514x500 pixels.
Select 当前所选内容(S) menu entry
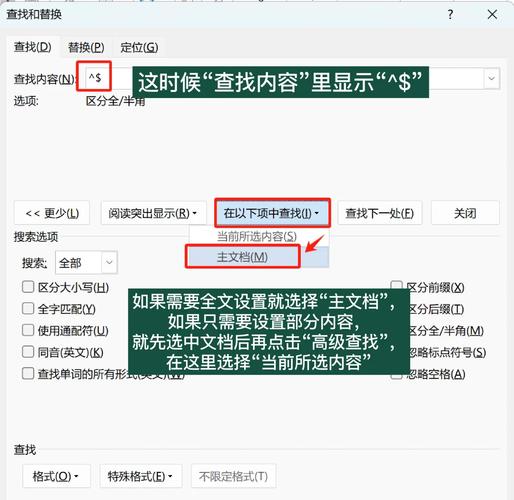click(x=259, y=236)
